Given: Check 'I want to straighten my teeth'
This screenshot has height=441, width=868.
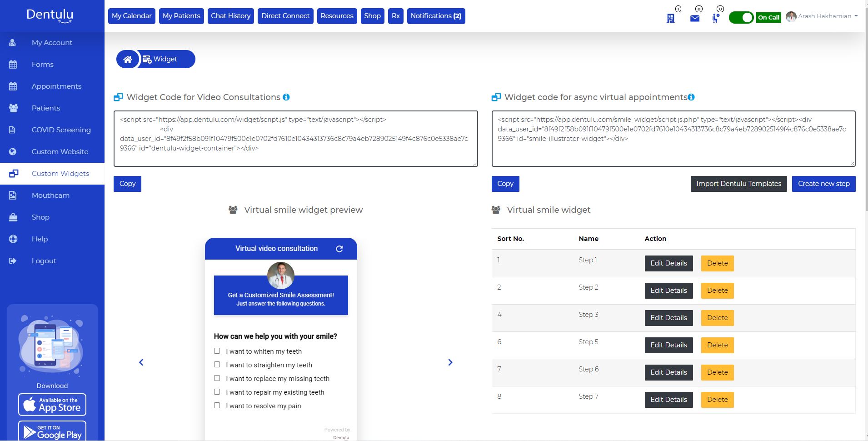Looking at the screenshot, I should (217, 365).
